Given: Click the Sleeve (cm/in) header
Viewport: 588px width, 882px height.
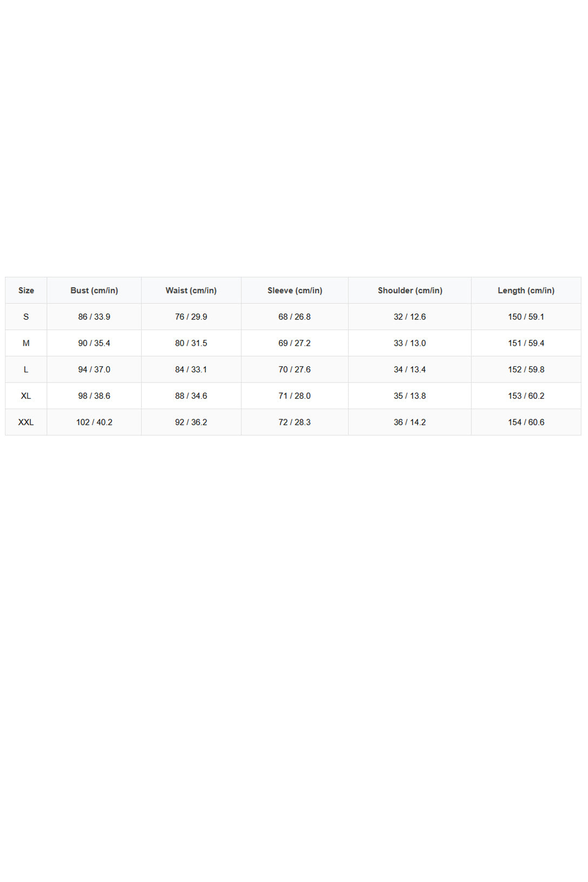Looking at the screenshot, I should pyautogui.click(x=295, y=290).
